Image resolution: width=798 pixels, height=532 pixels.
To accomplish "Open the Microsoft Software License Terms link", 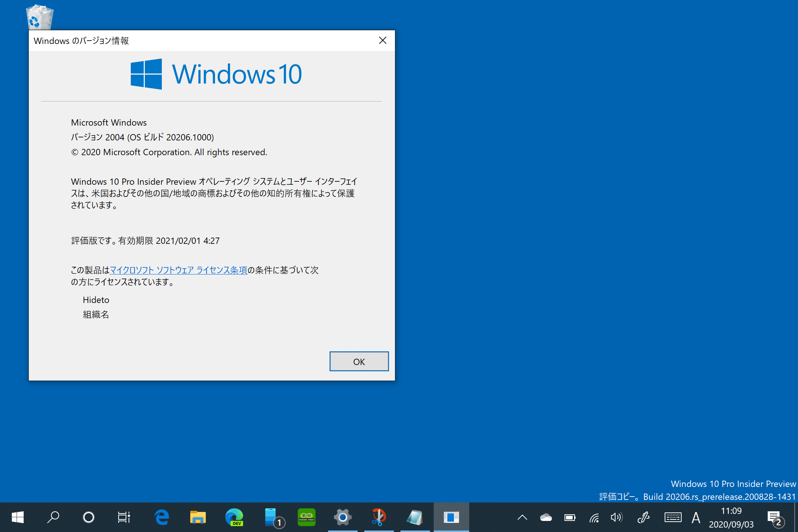I will click(178, 270).
